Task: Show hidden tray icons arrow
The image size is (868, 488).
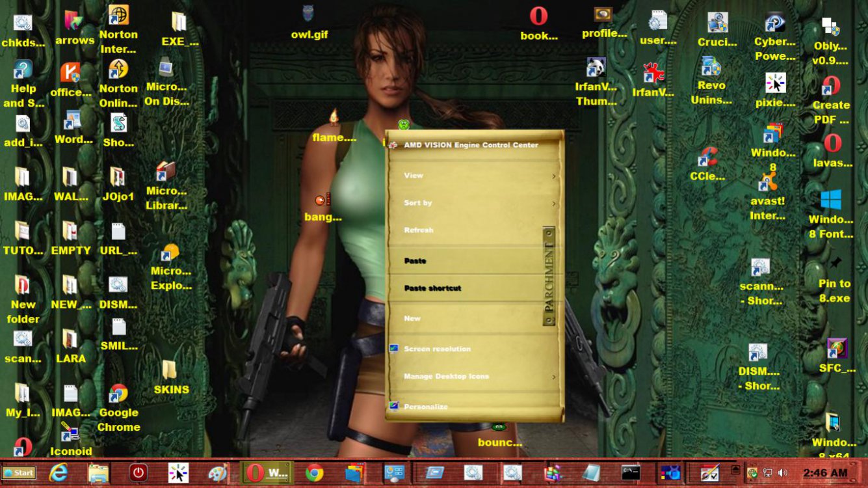Action: 735,468
